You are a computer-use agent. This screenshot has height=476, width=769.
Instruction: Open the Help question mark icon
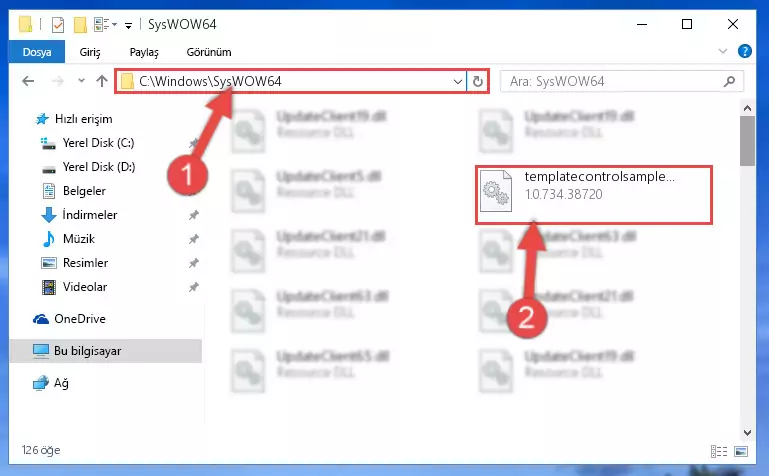coord(744,51)
